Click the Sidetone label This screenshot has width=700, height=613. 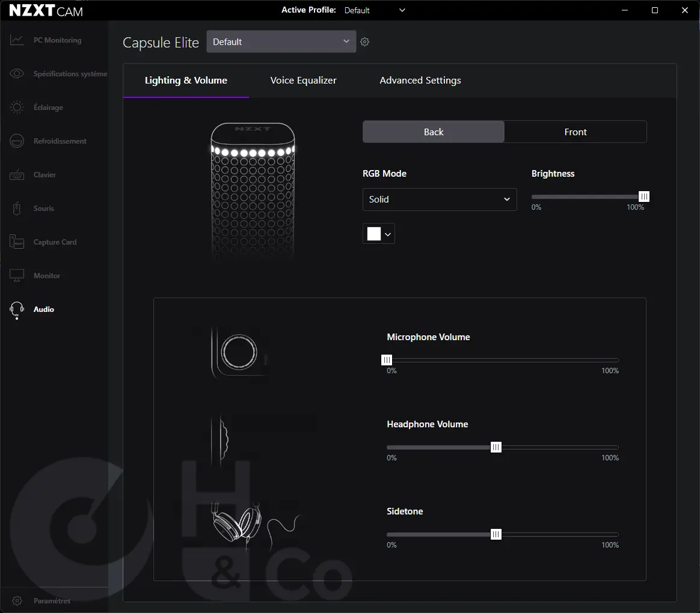tap(405, 511)
